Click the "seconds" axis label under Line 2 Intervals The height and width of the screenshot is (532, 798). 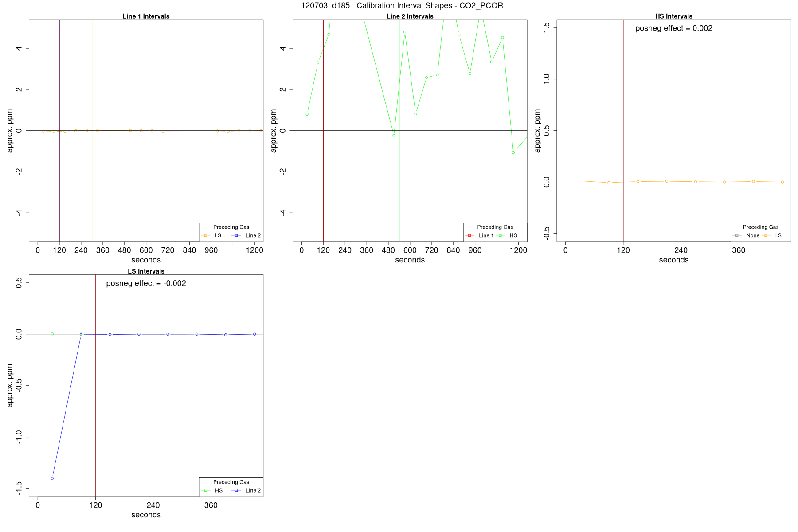(x=410, y=260)
